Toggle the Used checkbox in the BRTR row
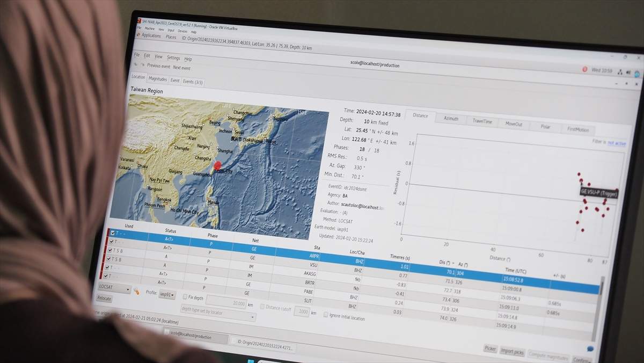The width and height of the screenshot is (644, 363). point(109,259)
